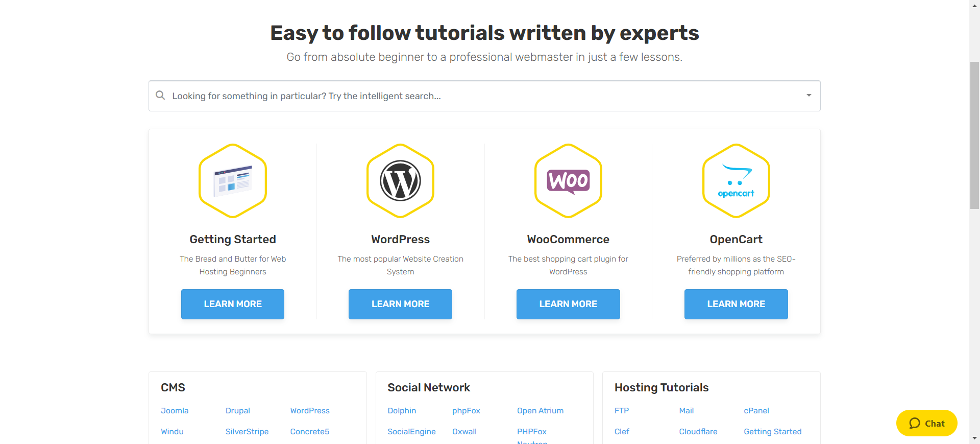The width and height of the screenshot is (980, 444).
Task: Click inside the intelligent search field
Action: [x=459, y=96]
